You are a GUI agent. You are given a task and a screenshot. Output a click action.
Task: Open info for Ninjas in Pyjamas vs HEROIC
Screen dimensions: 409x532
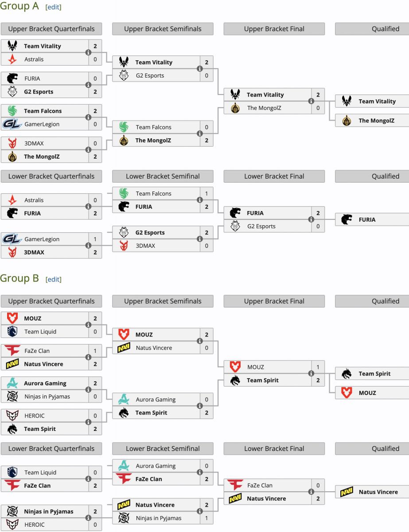[88, 518]
